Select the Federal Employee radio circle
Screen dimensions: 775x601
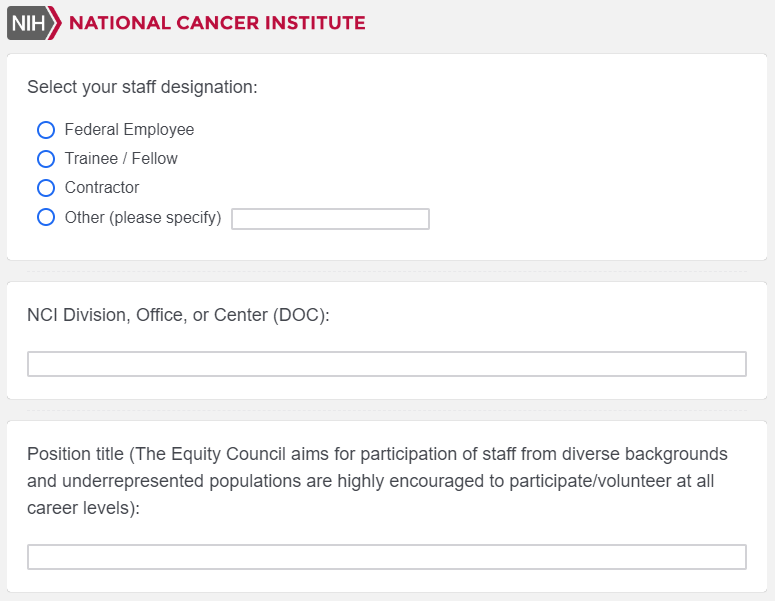[x=45, y=130]
